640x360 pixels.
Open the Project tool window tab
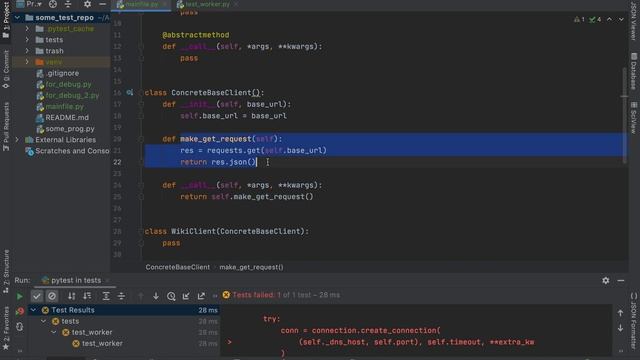[6, 19]
